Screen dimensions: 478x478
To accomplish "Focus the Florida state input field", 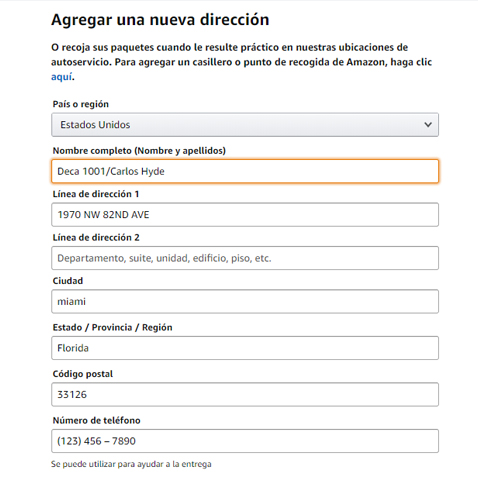I will (245, 348).
